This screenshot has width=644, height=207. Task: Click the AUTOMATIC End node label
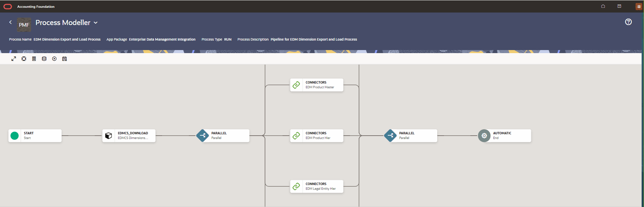click(x=502, y=133)
